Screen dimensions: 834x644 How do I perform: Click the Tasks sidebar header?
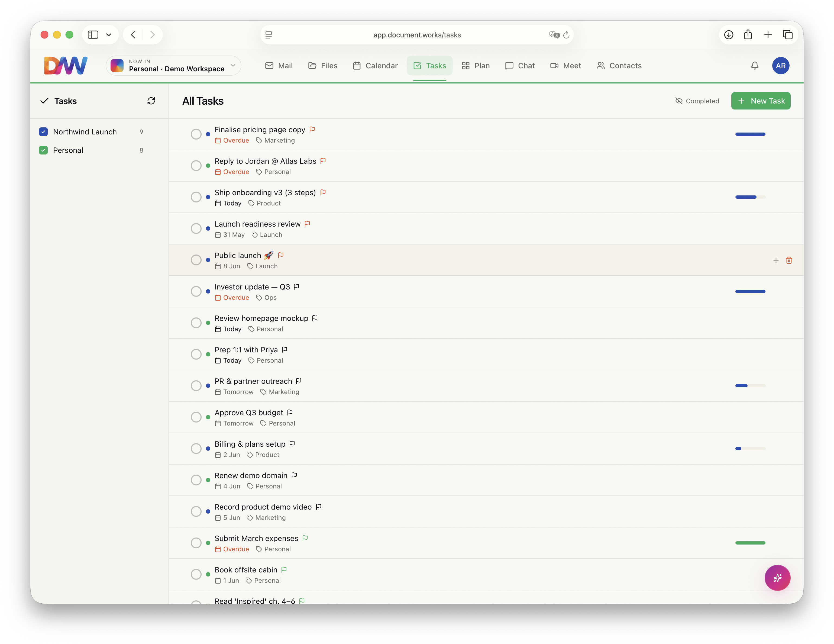click(x=59, y=101)
